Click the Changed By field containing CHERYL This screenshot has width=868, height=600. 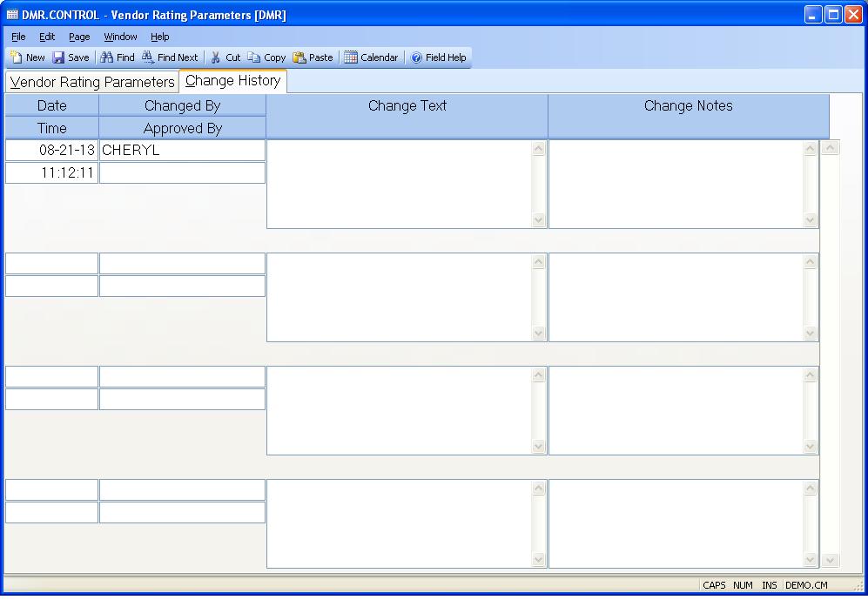click(x=182, y=150)
